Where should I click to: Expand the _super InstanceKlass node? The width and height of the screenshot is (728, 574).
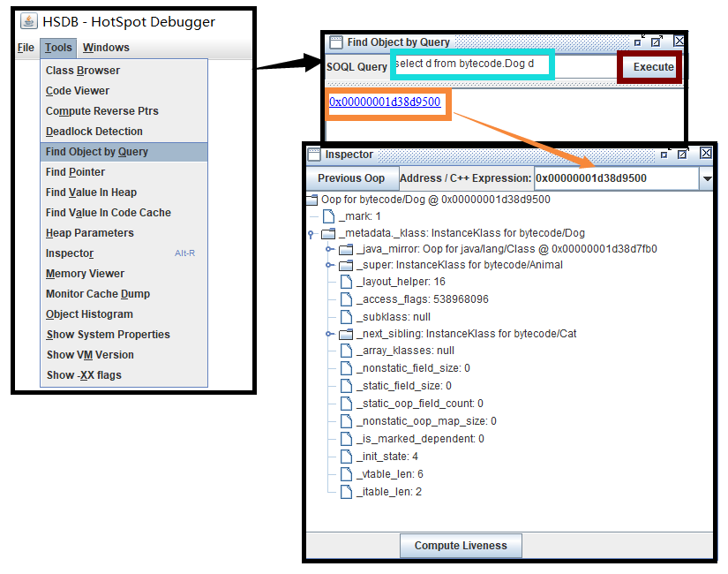pyautogui.click(x=330, y=266)
